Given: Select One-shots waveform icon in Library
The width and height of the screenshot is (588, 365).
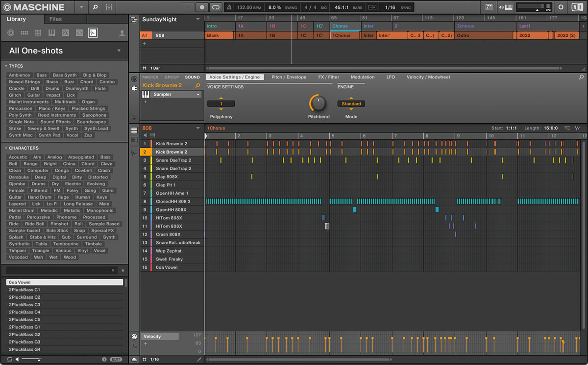Looking at the screenshot, I should [x=93, y=33].
